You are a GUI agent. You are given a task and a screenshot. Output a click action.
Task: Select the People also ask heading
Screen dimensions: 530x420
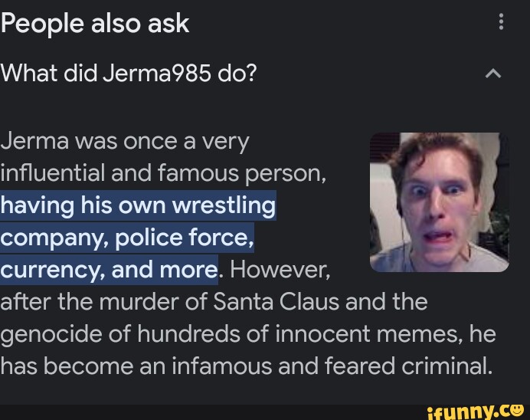pos(95,23)
